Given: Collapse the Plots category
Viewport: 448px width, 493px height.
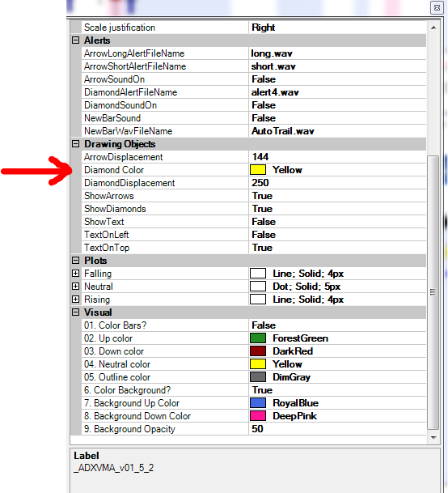Looking at the screenshot, I should click(x=75, y=261).
